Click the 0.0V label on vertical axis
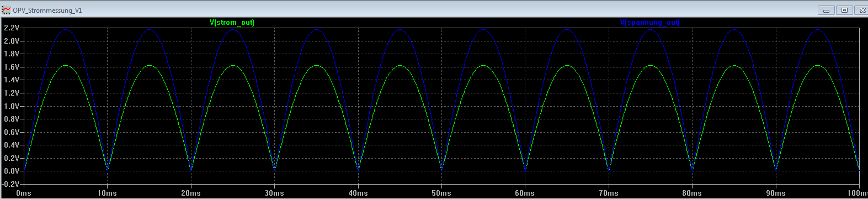The width and height of the screenshot is (868, 199). 12,171
